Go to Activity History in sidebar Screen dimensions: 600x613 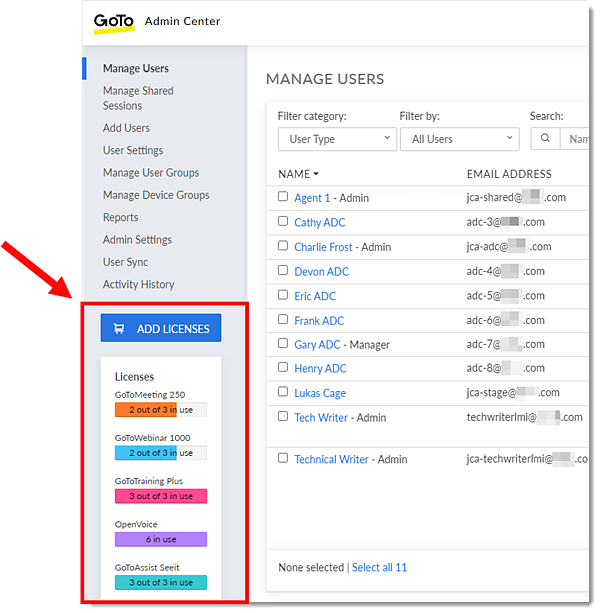pos(138,285)
